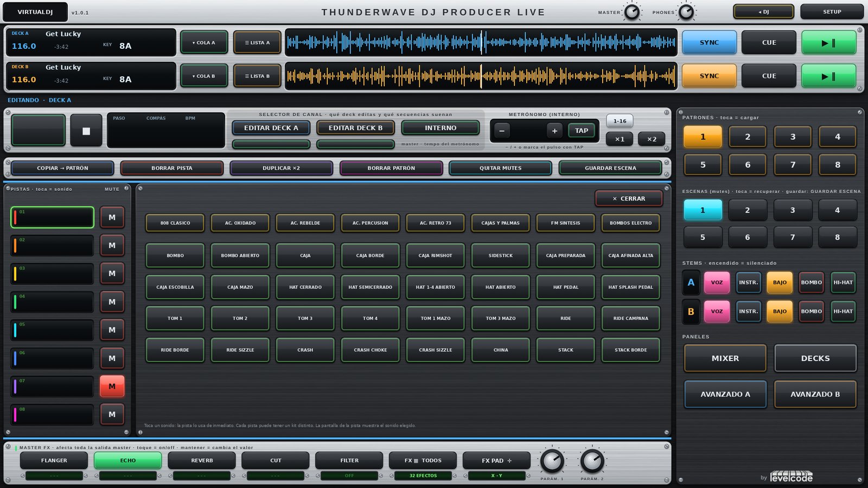Select the AC. OXIDADO kit

point(240,223)
